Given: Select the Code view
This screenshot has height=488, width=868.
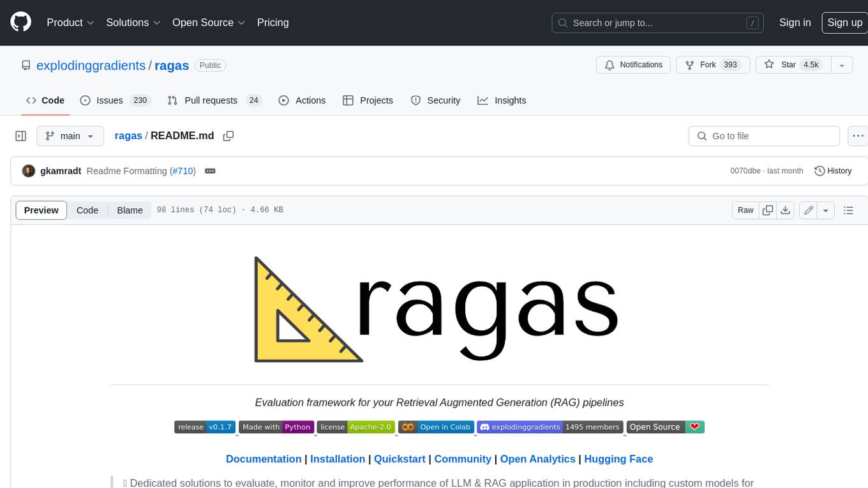Looking at the screenshot, I should click(87, 210).
